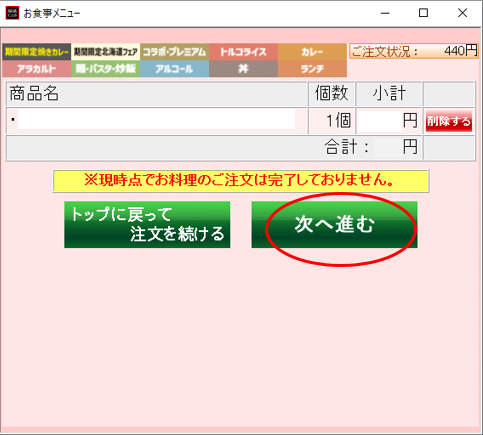Click the 個数 column header
The height and width of the screenshot is (435, 483).
click(x=332, y=94)
